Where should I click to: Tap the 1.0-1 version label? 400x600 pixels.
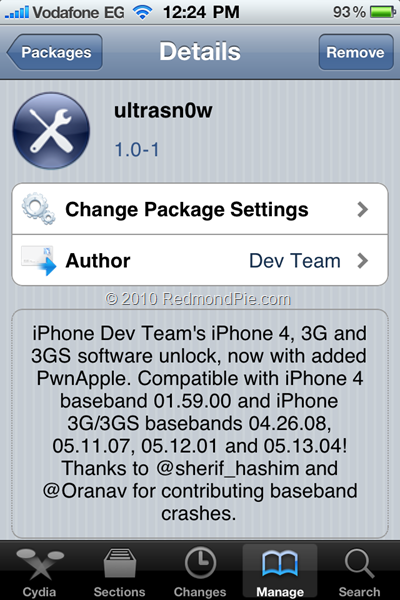pos(137,150)
